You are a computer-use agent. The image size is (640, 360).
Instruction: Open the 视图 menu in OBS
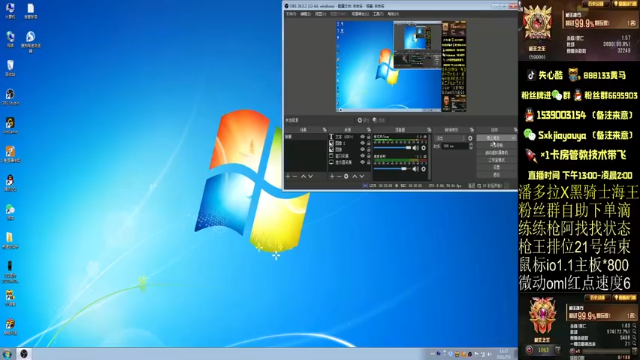(x=320, y=14)
